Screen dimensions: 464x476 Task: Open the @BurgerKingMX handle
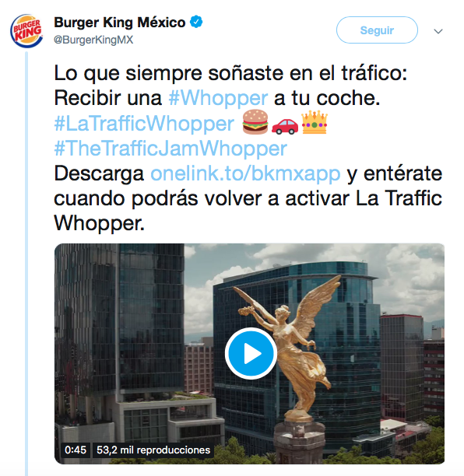click(93, 40)
